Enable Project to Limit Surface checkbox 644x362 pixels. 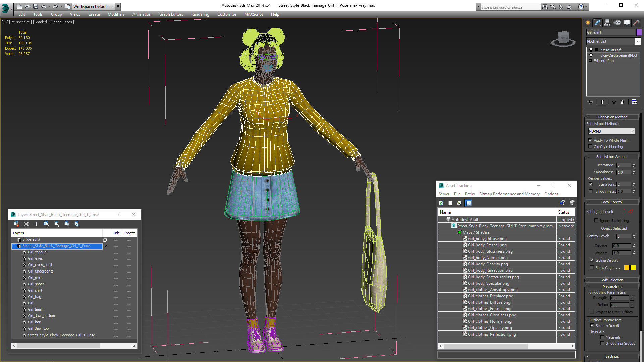tap(592, 312)
